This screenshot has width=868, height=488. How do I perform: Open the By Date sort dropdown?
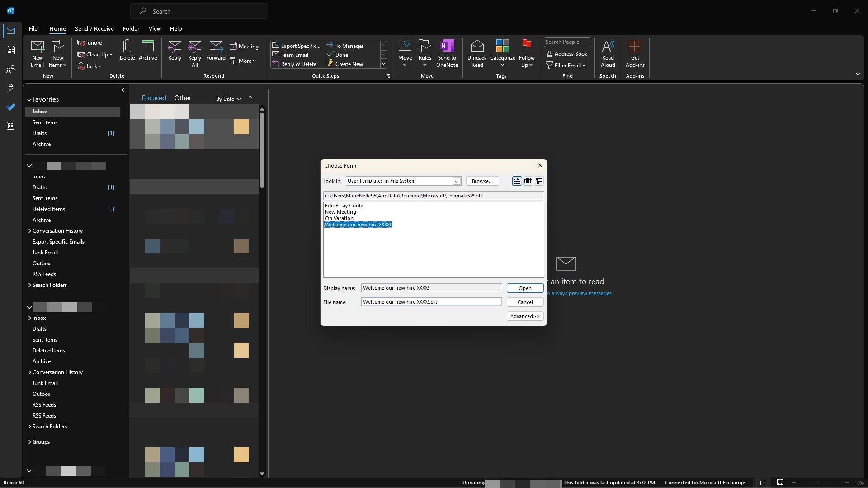pyautogui.click(x=228, y=99)
